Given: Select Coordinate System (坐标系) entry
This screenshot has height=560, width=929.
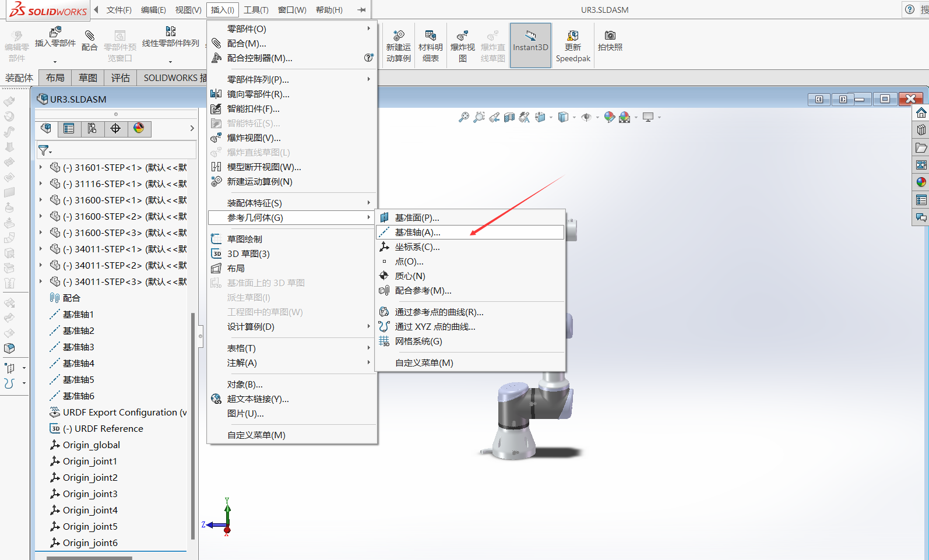Looking at the screenshot, I should click(470, 246).
